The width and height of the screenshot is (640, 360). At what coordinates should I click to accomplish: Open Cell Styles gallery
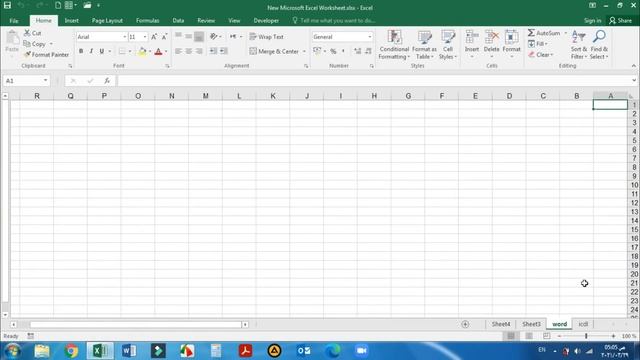pos(448,44)
